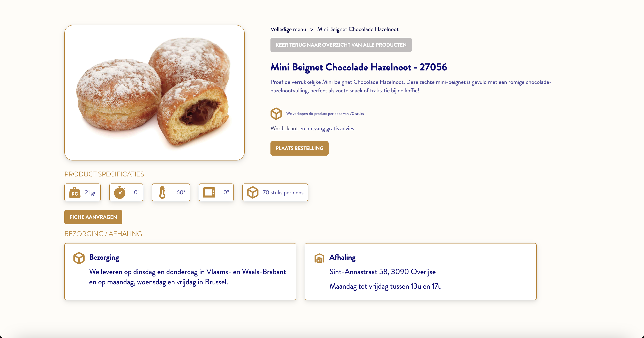Click the shop icon next to Afhaling
This screenshot has width=644, height=338.
tap(319, 258)
